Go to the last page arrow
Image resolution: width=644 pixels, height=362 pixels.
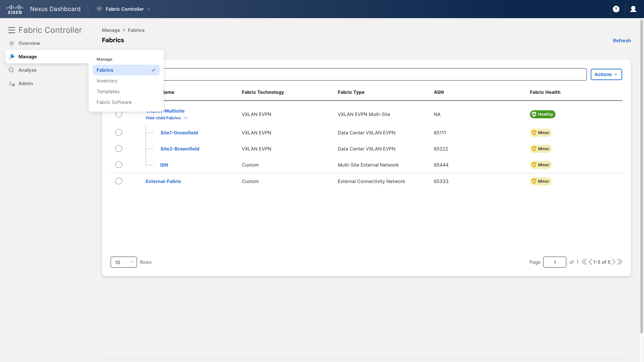pos(620,262)
